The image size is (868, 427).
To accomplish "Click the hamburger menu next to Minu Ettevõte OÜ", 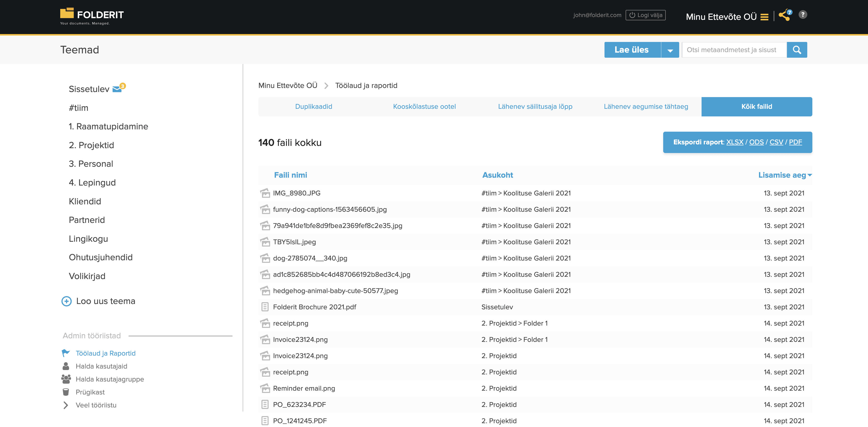I will (765, 17).
